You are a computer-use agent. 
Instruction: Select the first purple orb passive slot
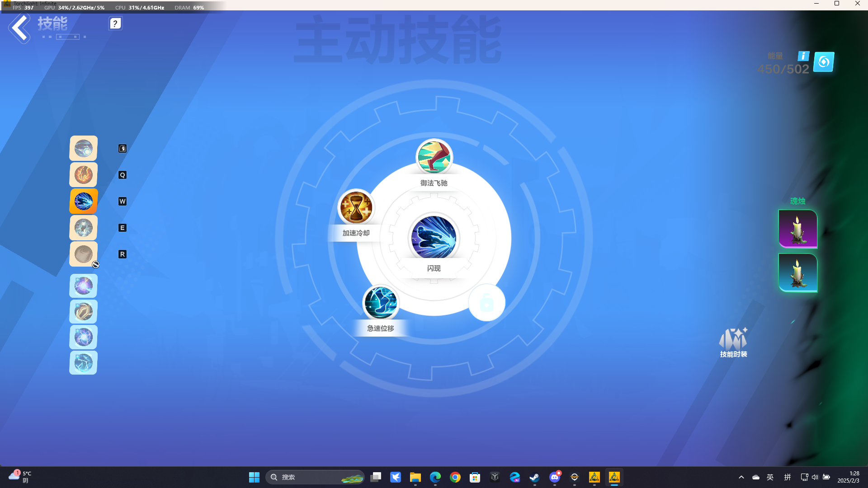click(x=83, y=286)
